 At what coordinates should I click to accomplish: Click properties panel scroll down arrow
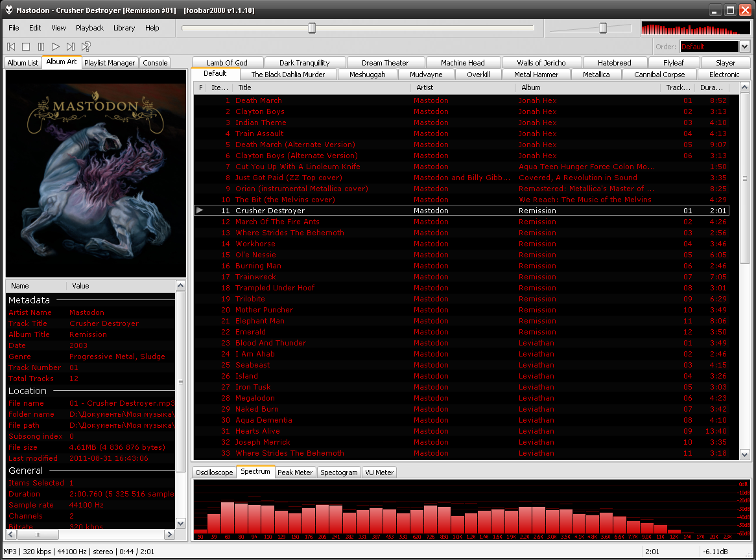[181, 523]
